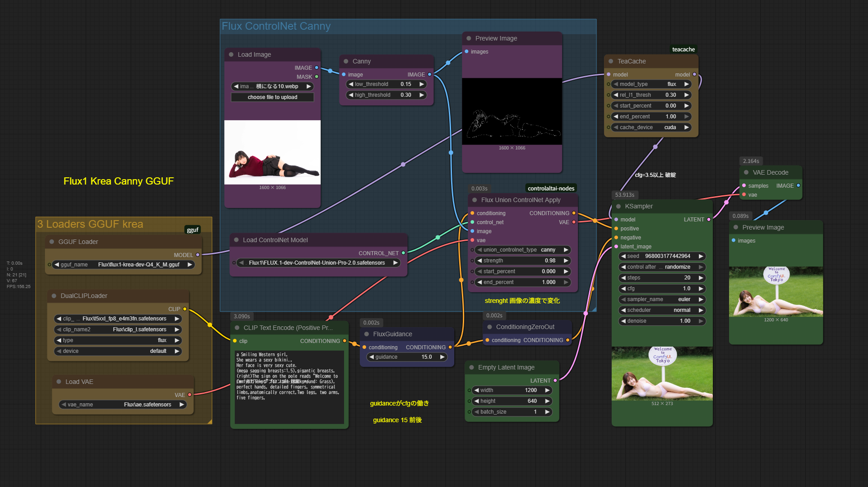Click the positive prompt text area
Image resolution: width=868 pixels, height=487 pixels.
coord(289,387)
